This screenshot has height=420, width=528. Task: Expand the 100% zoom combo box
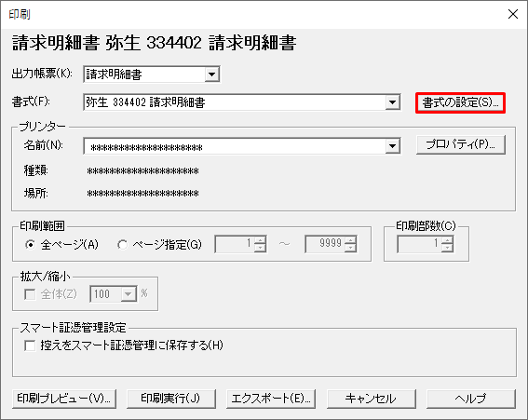[128, 294]
